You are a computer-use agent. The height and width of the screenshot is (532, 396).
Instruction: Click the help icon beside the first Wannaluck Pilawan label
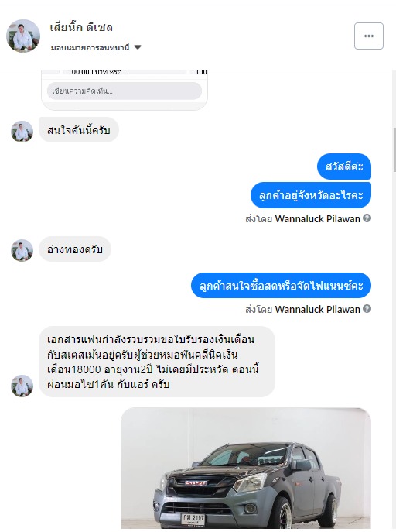point(367,218)
